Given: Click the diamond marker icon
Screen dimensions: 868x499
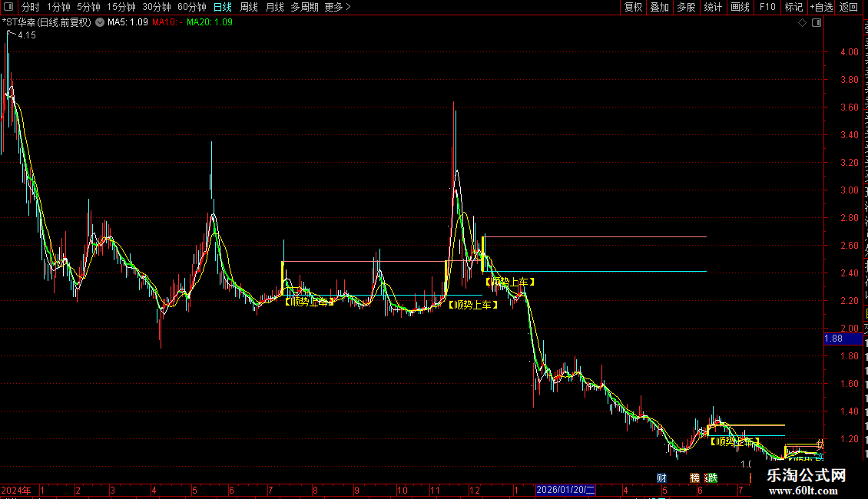Looking at the screenshot, I should (x=802, y=23).
